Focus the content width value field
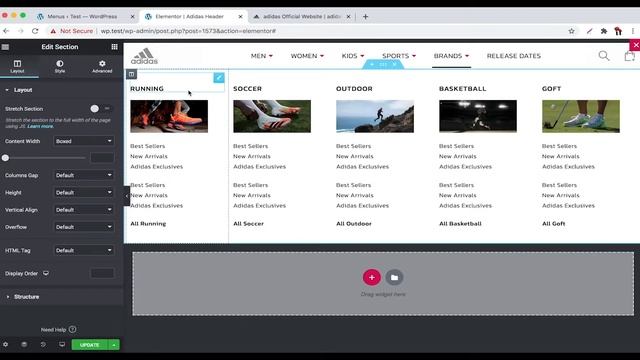640x360 pixels. pos(102,158)
